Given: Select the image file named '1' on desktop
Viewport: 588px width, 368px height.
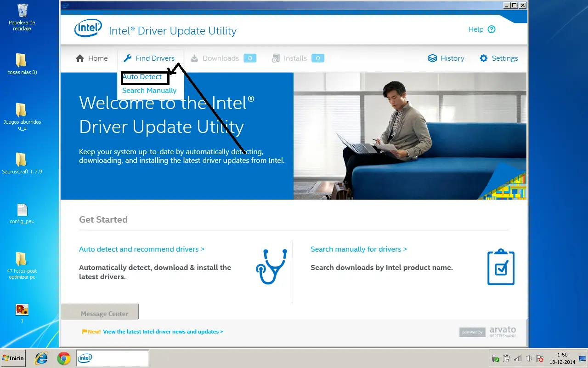Looking at the screenshot, I should click(22, 313).
